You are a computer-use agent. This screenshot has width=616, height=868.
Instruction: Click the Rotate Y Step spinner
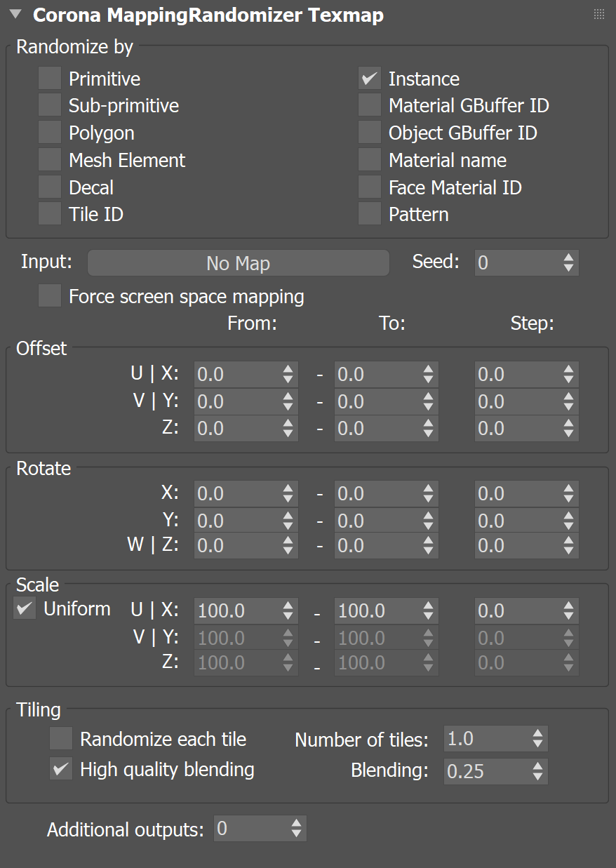coord(569,520)
